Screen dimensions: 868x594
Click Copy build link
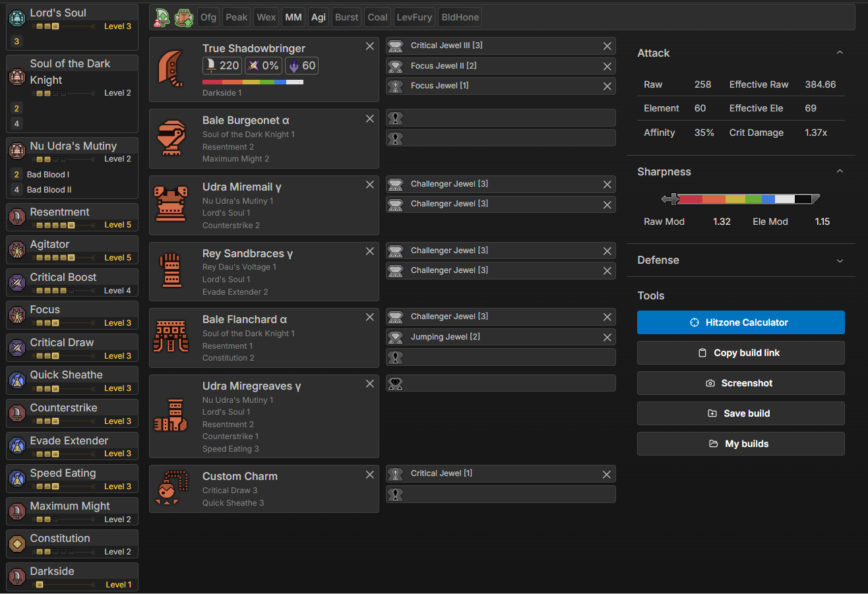(x=741, y=353)
